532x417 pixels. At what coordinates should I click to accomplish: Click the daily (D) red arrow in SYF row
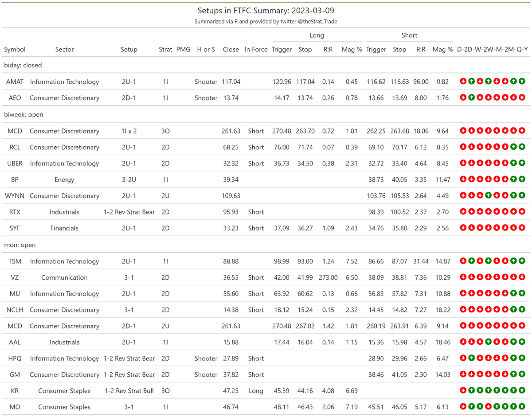(463, 228)
